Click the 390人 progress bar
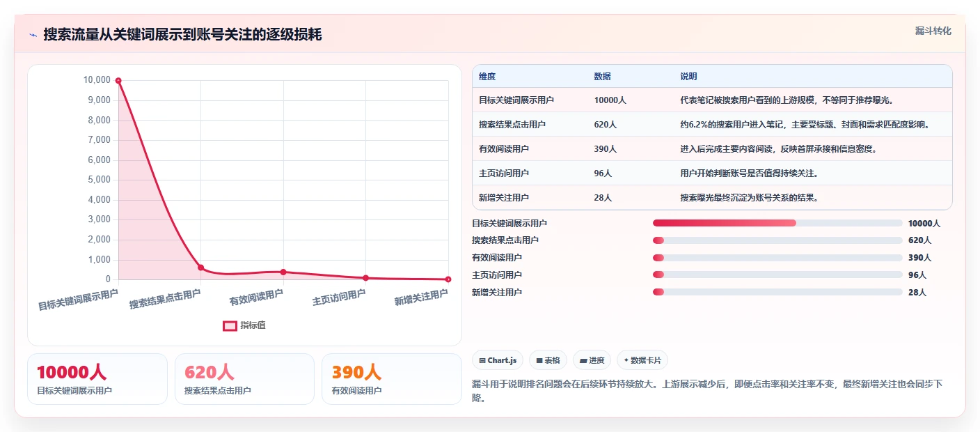 tap(777, 258)
